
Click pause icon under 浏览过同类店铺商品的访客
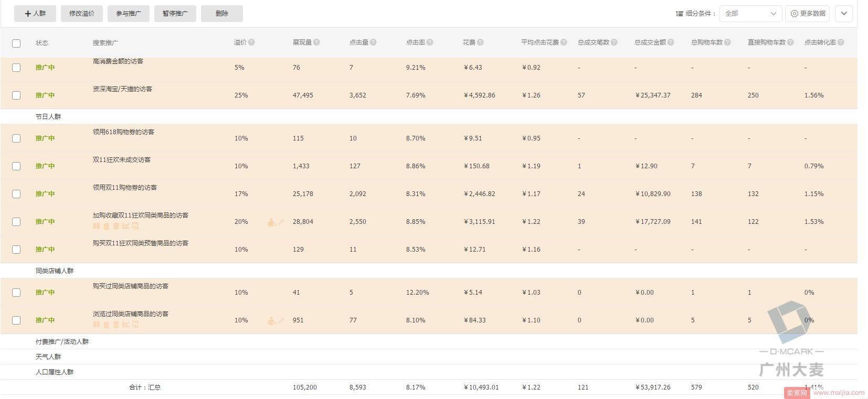pyautogui.click(x=97, y=325)
